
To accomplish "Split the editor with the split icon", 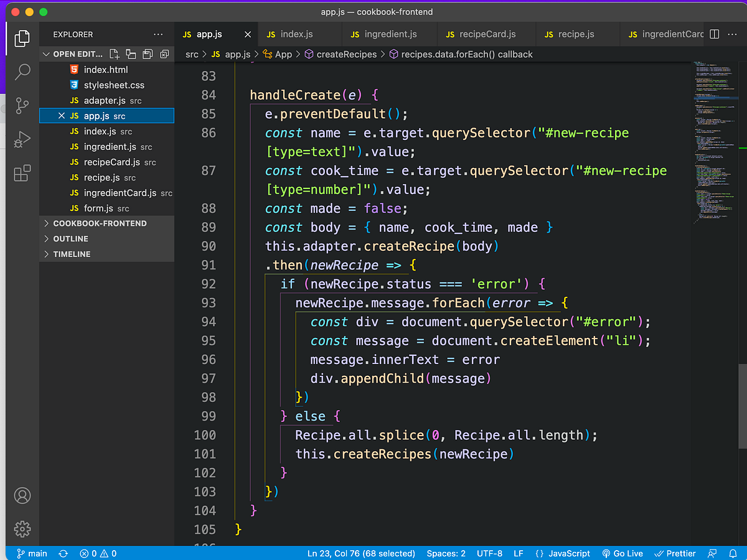I will [713, 34].
